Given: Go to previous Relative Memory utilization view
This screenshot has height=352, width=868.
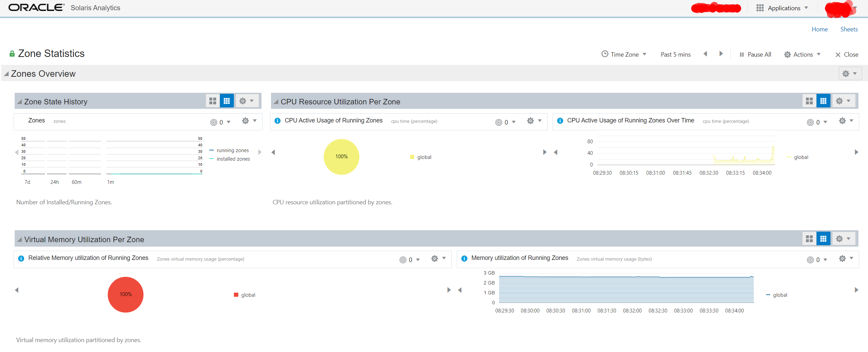Looking at the screenshot, I should coord(17,290).
